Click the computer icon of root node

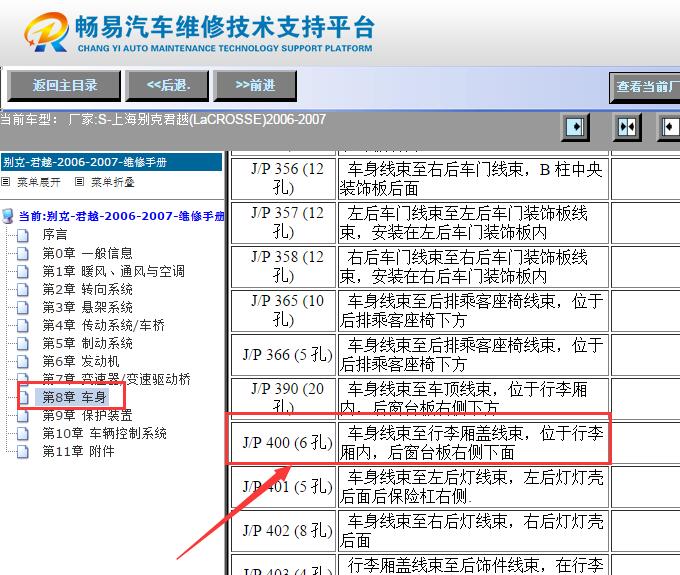[x=7, y=216]
